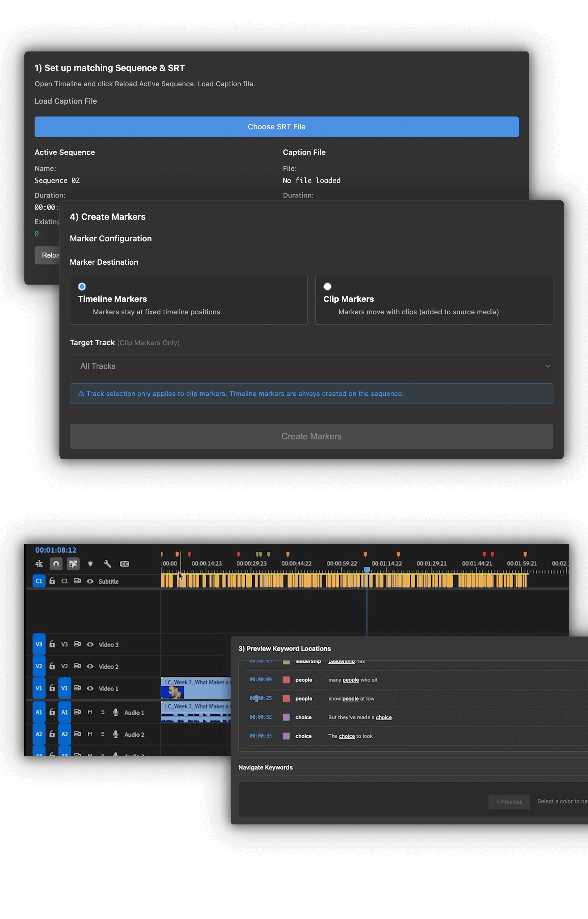Click the Add Marker shield icon
588x919 pixels.
(x=90, y=564)
